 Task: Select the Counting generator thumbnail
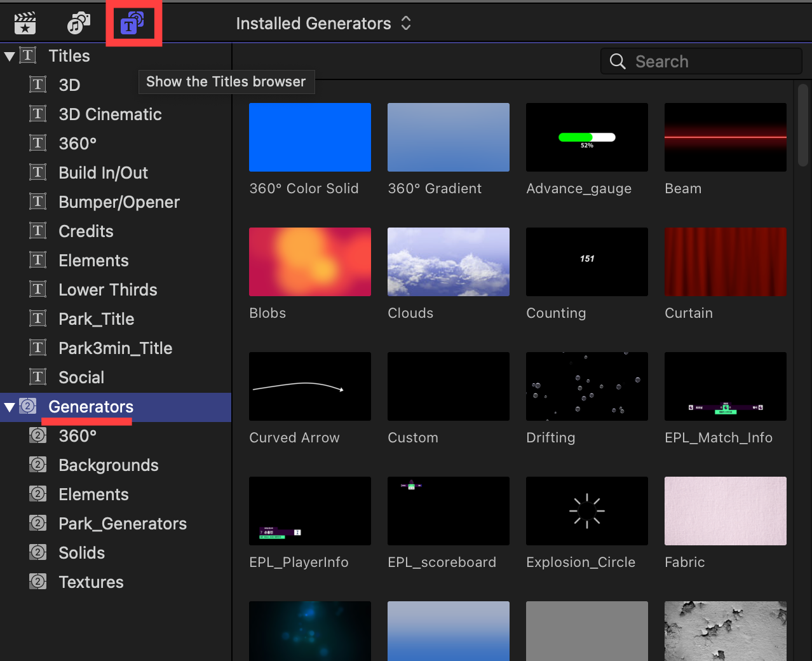click(x=587, y=262)
